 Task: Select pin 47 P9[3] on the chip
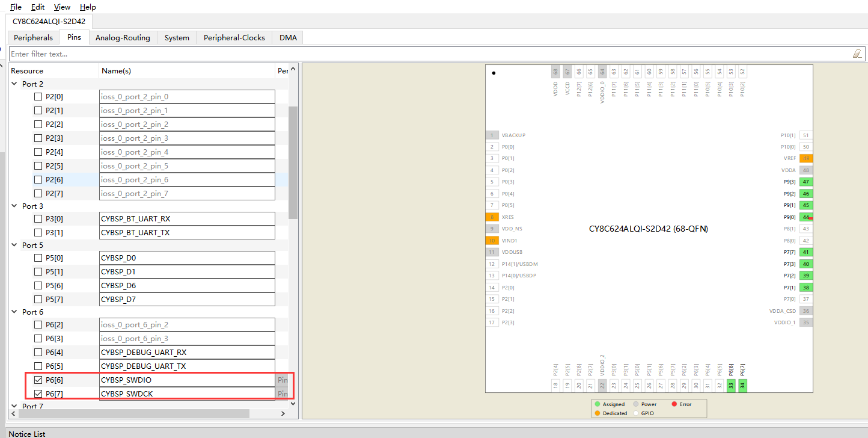coord(806,182)
